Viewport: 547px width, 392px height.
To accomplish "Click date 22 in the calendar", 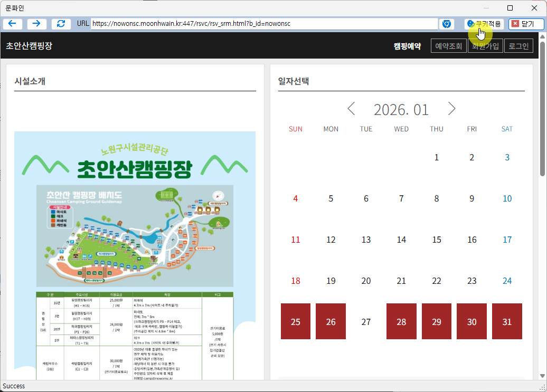I will 437,281.
